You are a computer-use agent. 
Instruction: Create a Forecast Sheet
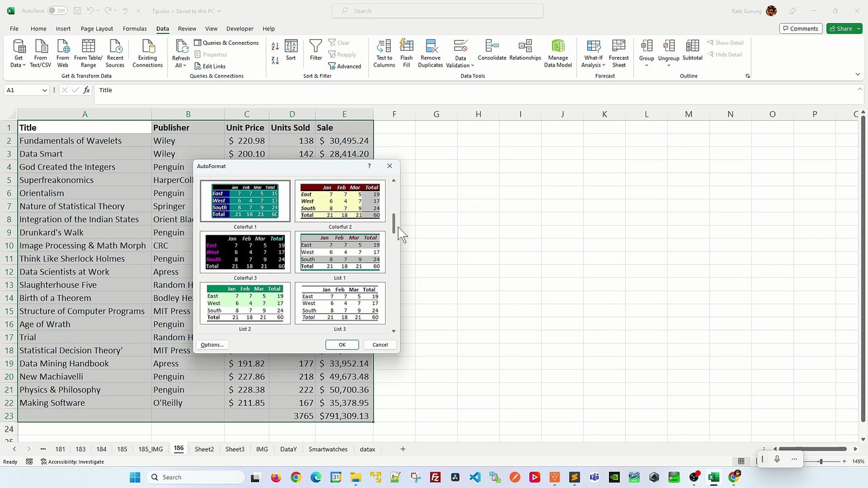[x=618, y=54]
